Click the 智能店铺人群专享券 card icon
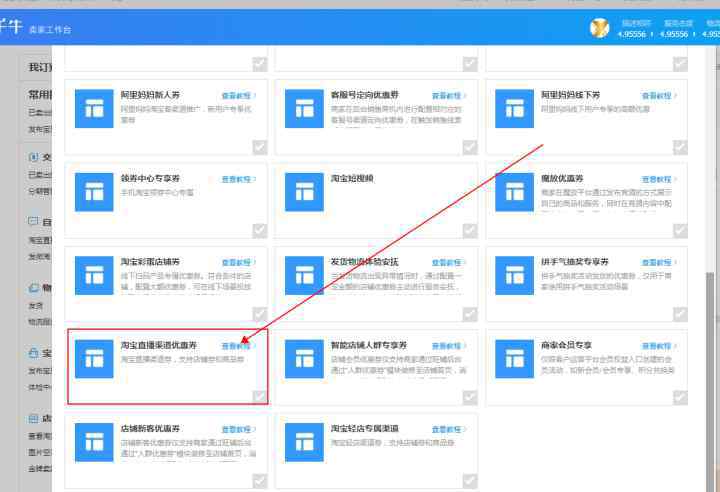Screen dimensions: 720x492 pyautogui.click(x=304, y=359)
